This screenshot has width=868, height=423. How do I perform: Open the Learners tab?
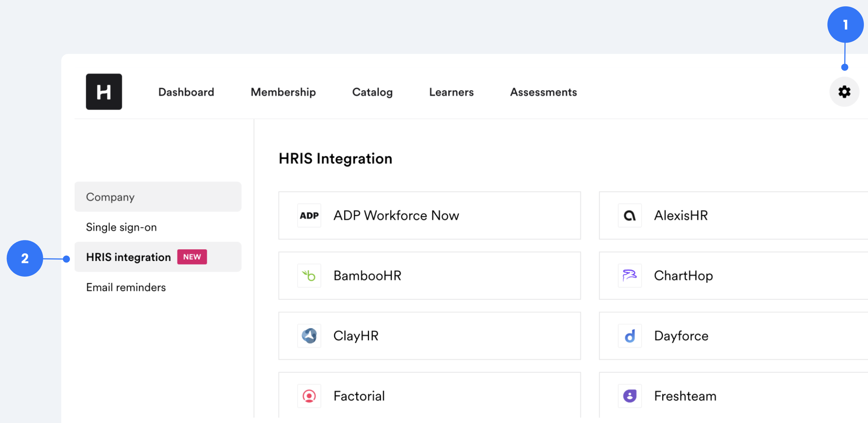pyautogui.click(x=451, y=92)
